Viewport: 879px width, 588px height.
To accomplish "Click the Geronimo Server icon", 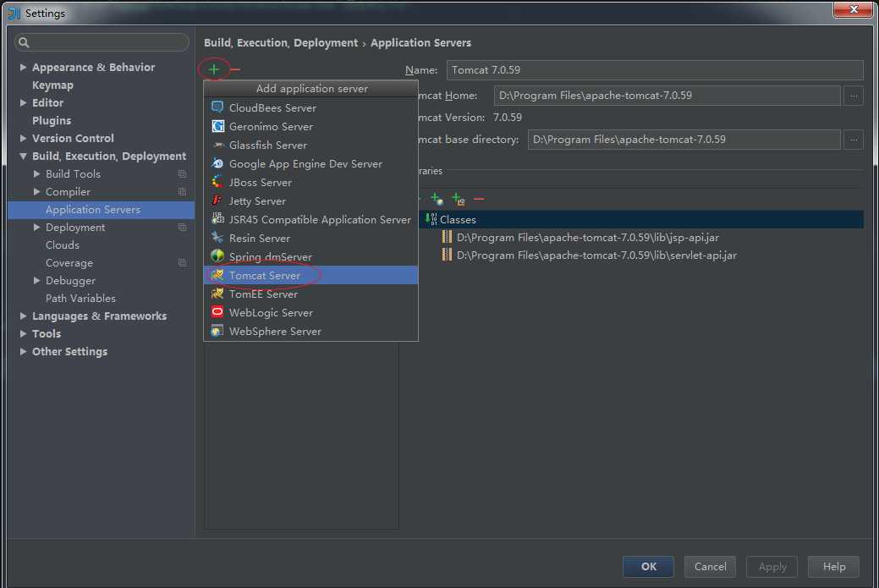I will [x=217, y=126].
